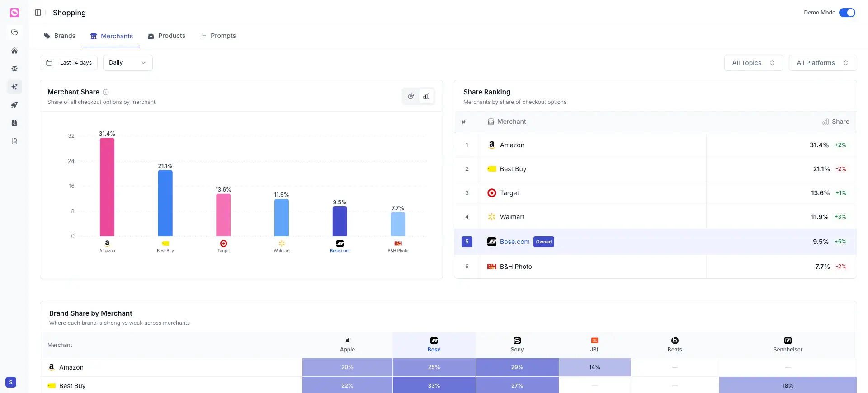Select the B&H Photo row in Share Ranking
868x393 pixels.
pos(656,267)
